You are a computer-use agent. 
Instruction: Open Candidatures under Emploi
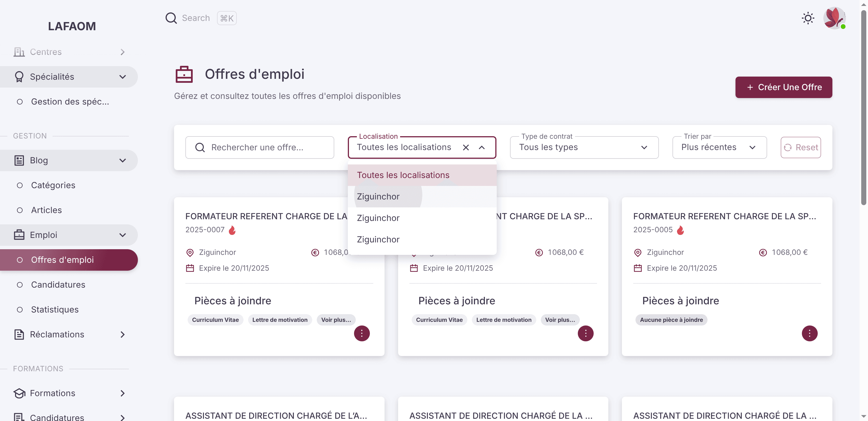(x=69, y=285)
